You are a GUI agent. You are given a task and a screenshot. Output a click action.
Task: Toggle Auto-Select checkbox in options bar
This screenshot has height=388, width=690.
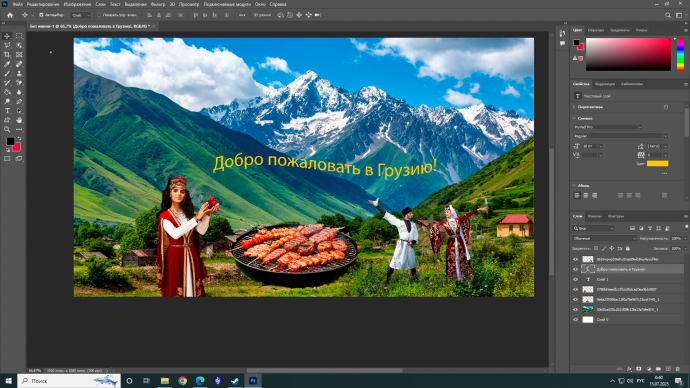pos(41,15)
